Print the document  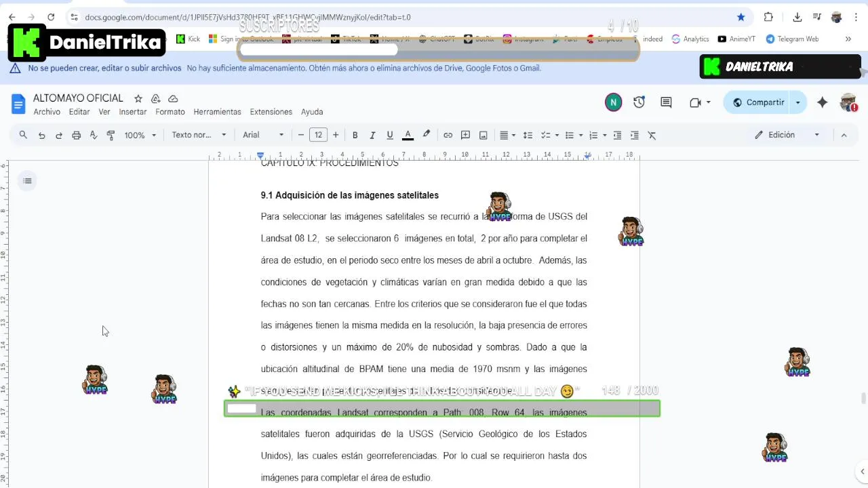click(77, 135)
